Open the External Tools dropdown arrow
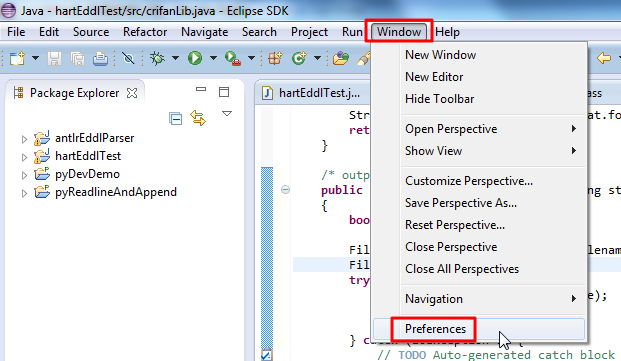621x361 pixels. point(251,58)
